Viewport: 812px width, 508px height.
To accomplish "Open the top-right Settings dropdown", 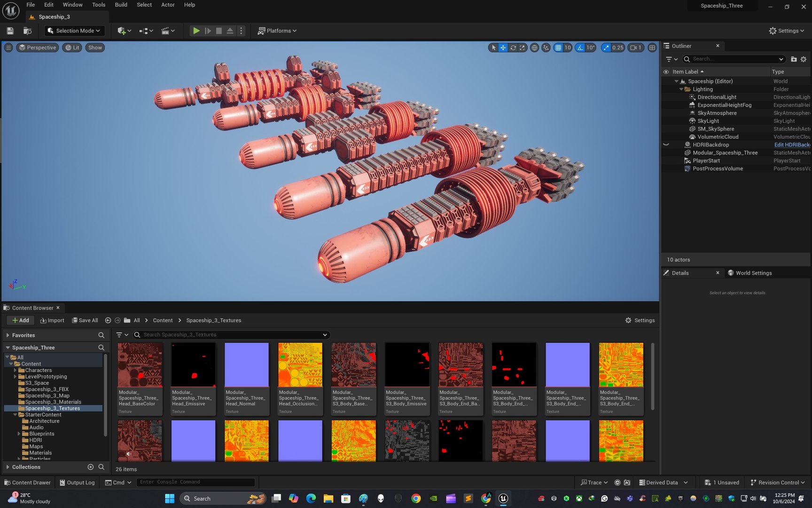I will click(x=787, y=31).
